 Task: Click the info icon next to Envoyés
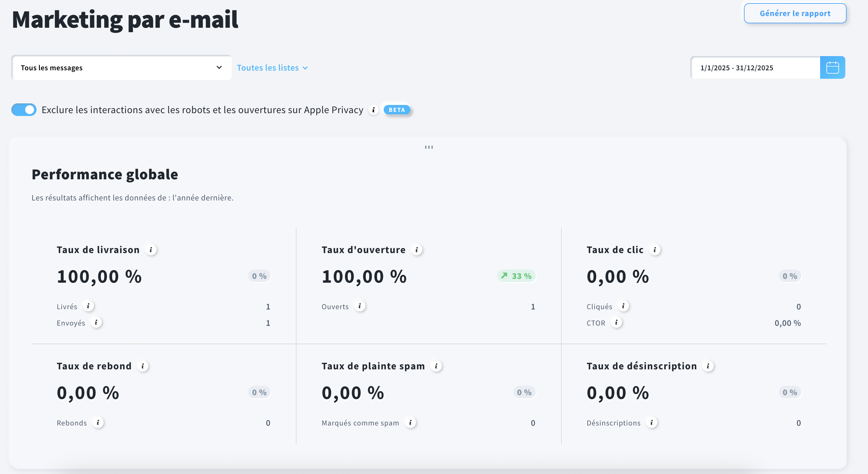[x=96, y=323]
